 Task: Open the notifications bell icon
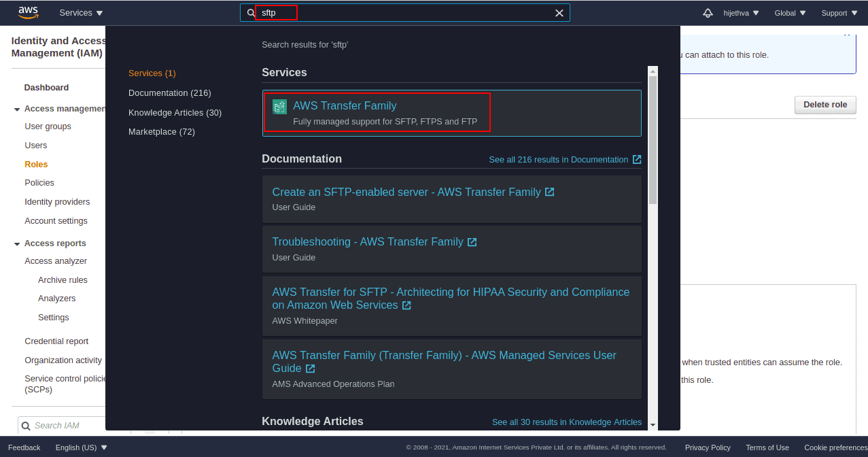(708, 13)
